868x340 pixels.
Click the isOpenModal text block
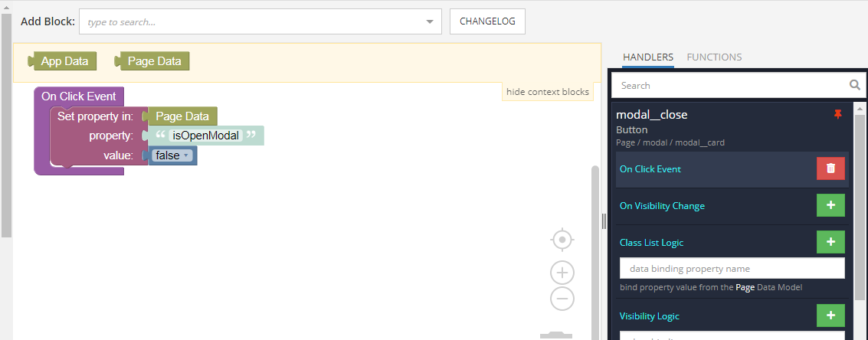point(205,136)
